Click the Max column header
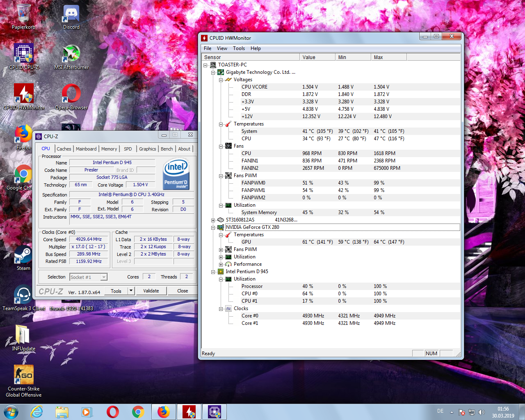The width and height of the screenshot is (525, 420). coord(389,57)
